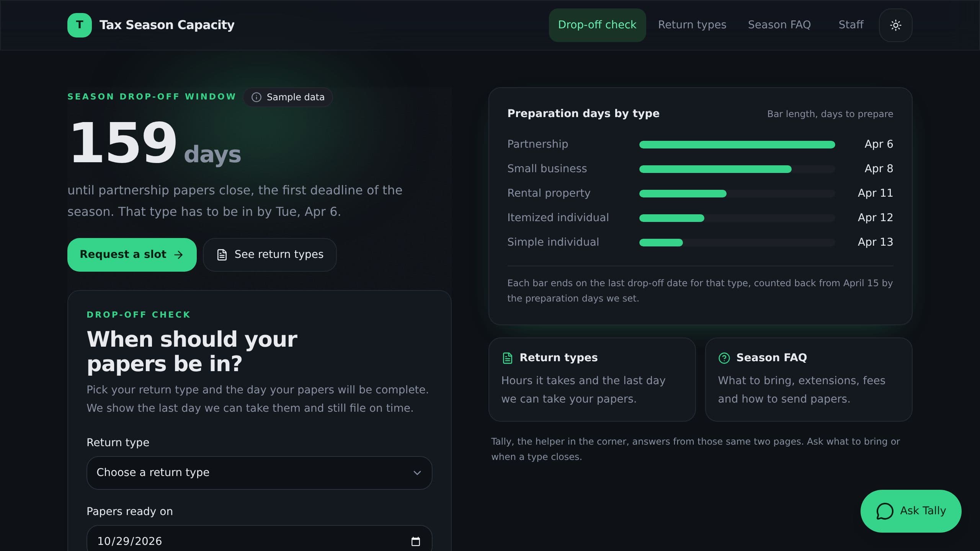Click the Partnership row label
This screenshot has width=980, height=551.
537,144
